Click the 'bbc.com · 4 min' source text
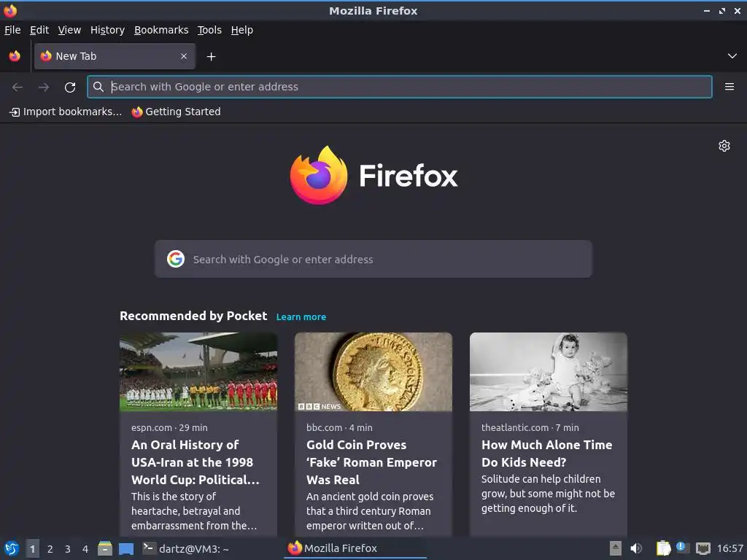Viewport: 747px width, 560px height. pos(339,427)
